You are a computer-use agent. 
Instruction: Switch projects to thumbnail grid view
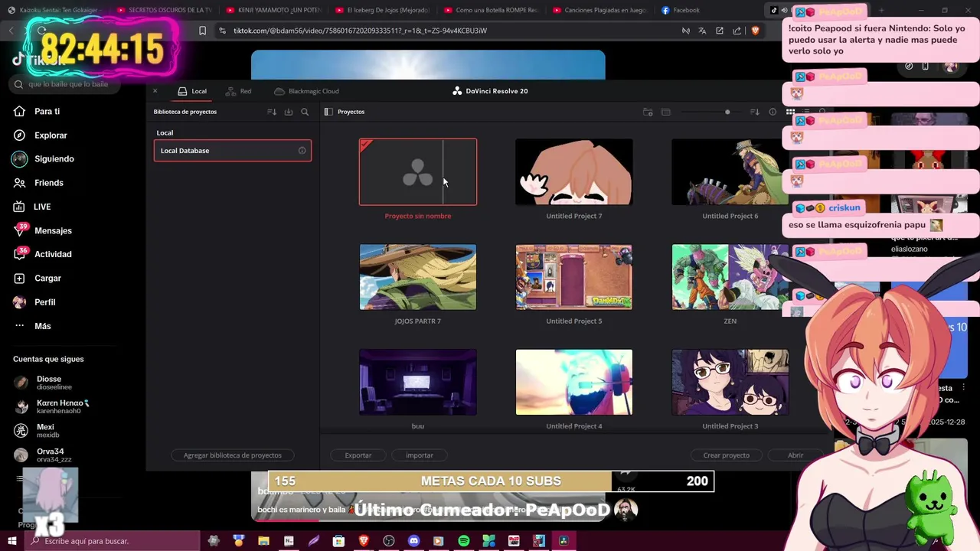(x=790, y=112)
